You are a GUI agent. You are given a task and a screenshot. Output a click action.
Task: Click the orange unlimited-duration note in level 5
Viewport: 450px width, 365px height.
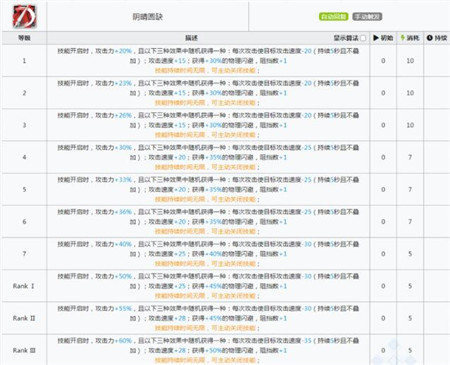(207, 199)
